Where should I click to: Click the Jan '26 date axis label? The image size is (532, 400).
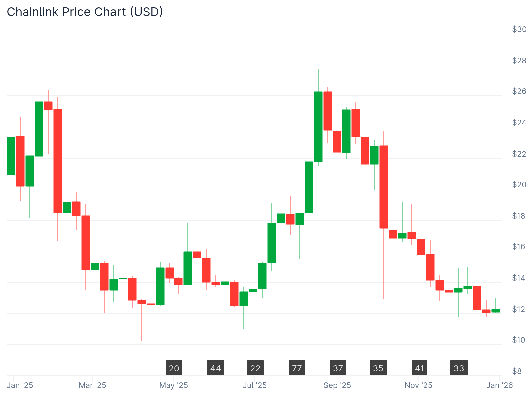pos(500,385)
